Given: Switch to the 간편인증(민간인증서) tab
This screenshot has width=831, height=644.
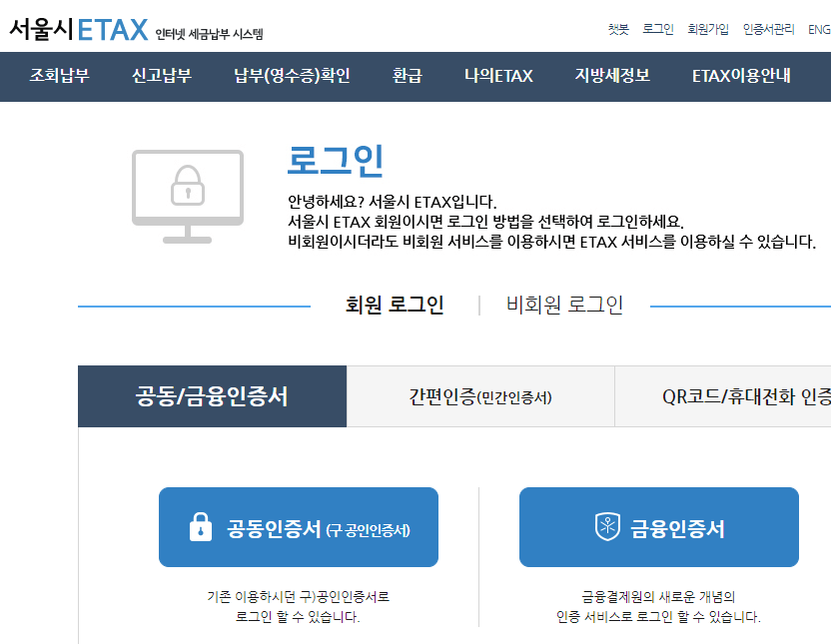Looking at the screenshot, I should pos(480,395).
